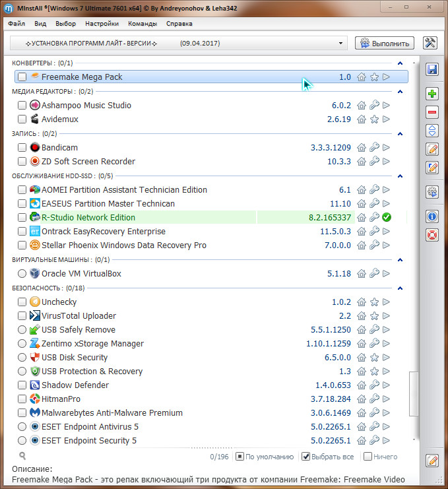448x489 pixels.
Task: Click the Выполнить button
Action: [385, 43]
